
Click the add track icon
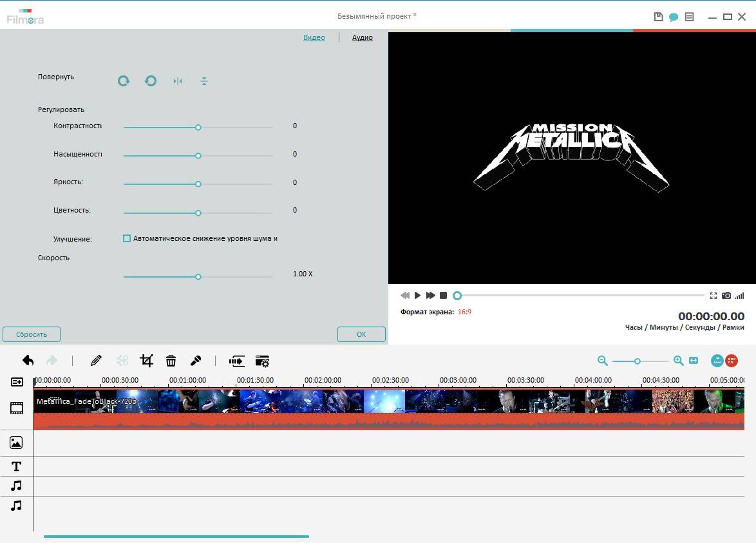click(17, 382)
